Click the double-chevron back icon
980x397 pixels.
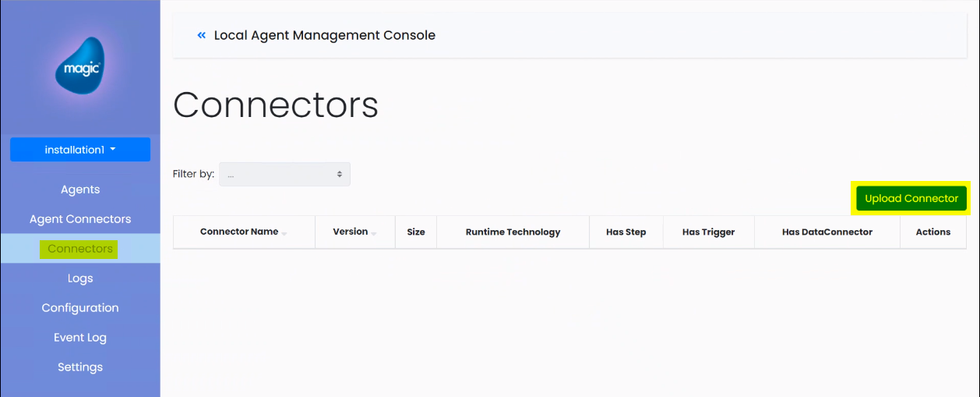click(x=202, y=35)
